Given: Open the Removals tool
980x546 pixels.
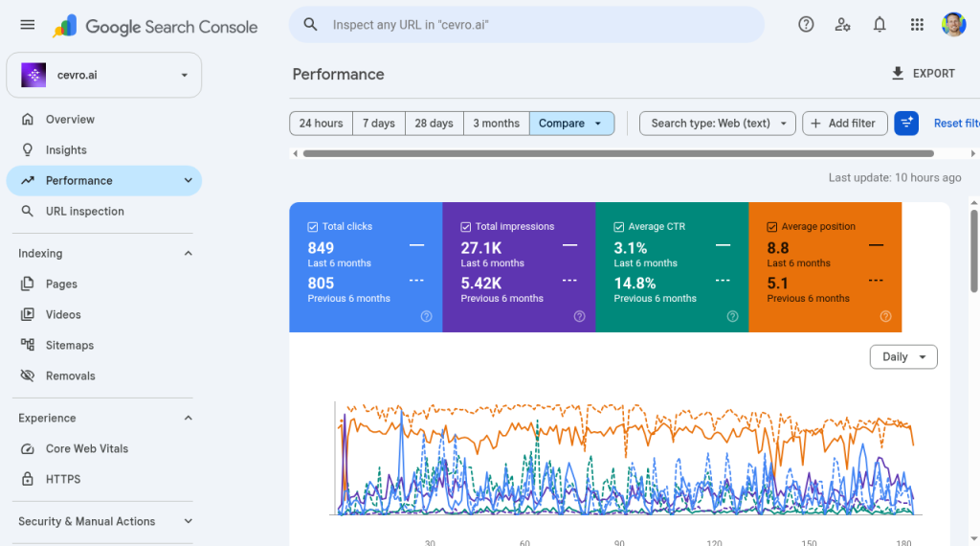Looking at the screenshot, I should click(x=103, y=375).
